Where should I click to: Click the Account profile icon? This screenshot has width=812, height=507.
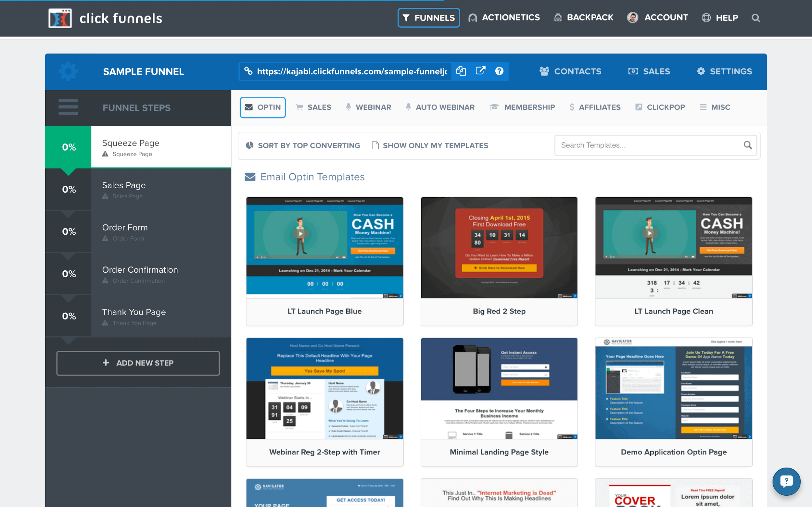(x=633, y=18)
